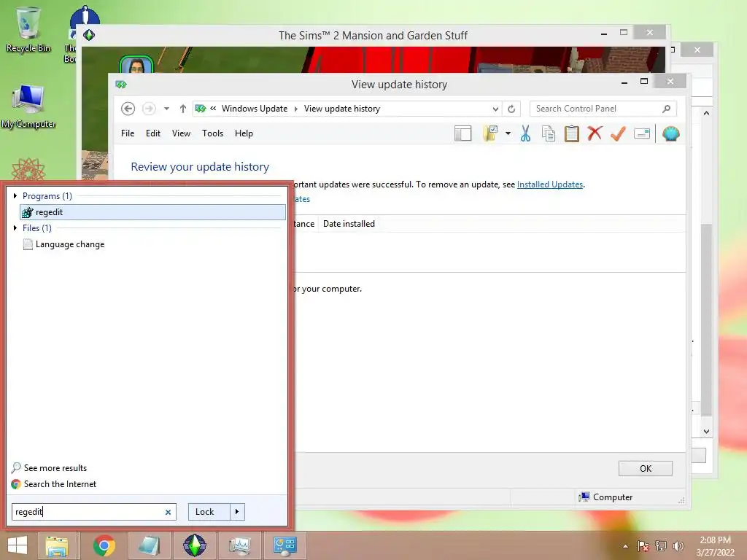
Task: Click the clock showing 2:08 PM
Action: pos(715,546)
